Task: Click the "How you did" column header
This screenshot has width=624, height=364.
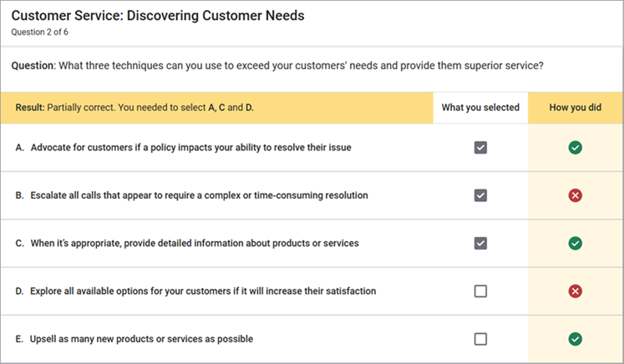Action: pyautogui.click(x=575, y=108)
